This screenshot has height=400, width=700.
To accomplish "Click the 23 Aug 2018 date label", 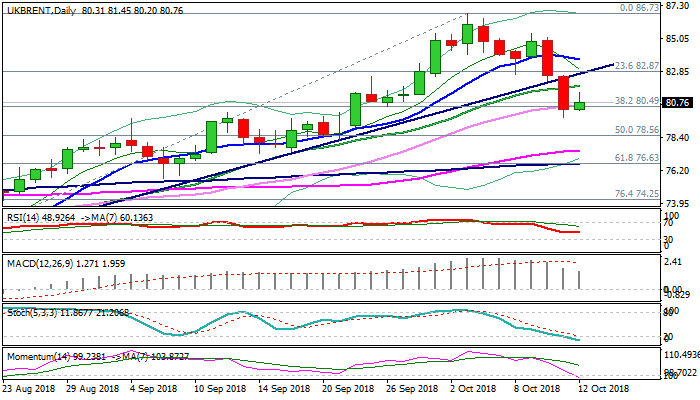I will tap(30, 387).
